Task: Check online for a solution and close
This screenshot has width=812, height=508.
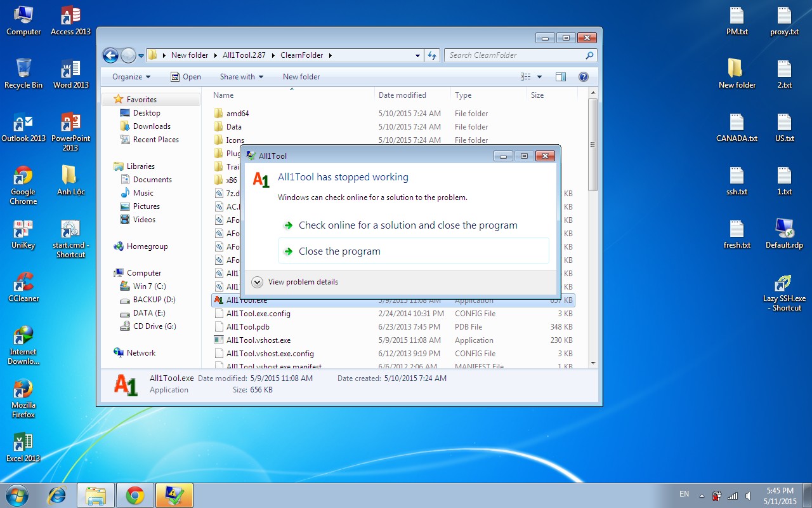Action: coord(407,225)
